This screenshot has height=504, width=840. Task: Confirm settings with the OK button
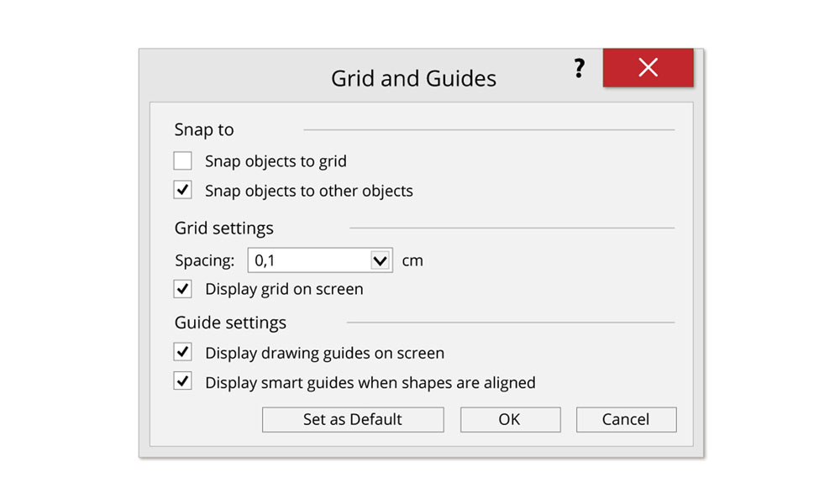[x=510, y=419]
